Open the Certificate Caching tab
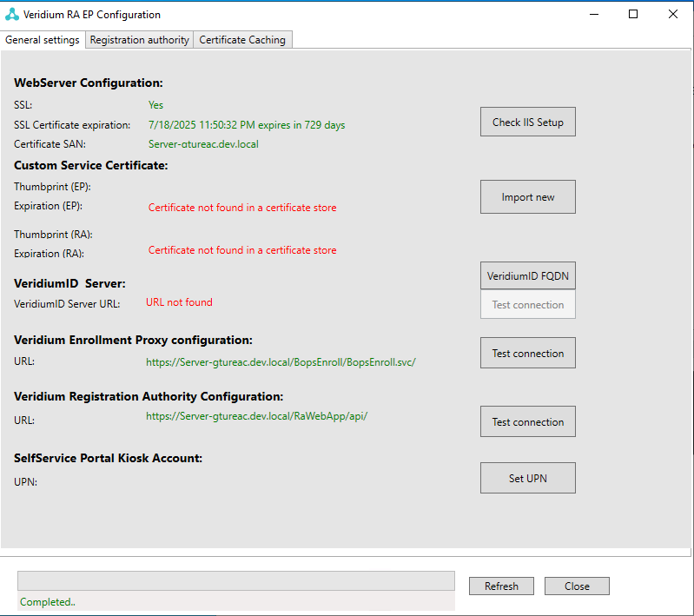Viewport: 694px width, 616px height. [x=242, y=40]
